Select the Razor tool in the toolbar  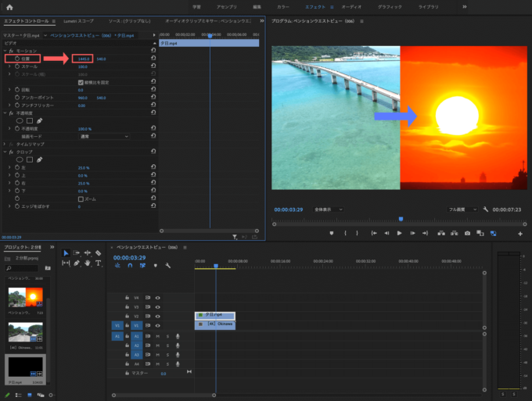(98, 252)
